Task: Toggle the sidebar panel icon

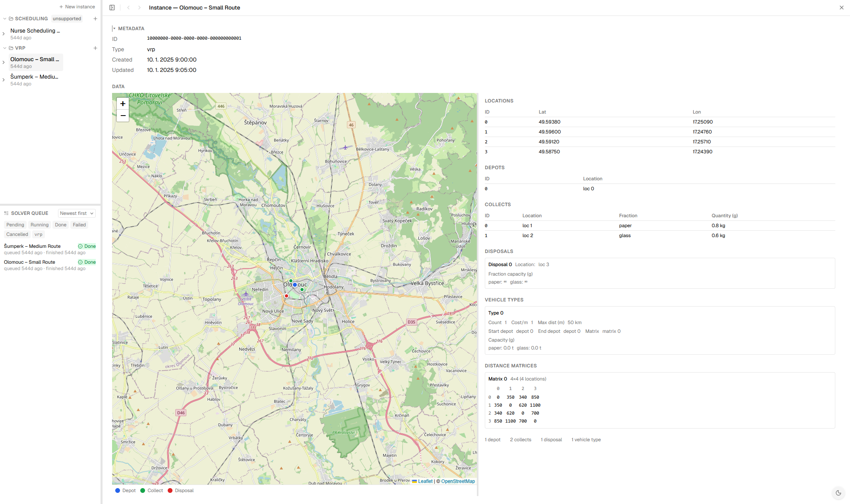Action: coord(112,8)
